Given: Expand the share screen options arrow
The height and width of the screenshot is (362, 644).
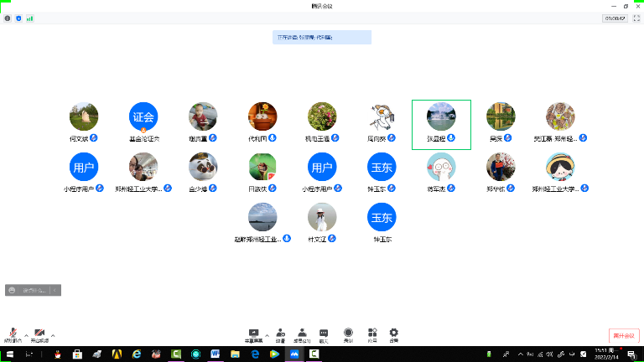Looking at the screenshot, I should pyautogui.click(x=267, y=333).
